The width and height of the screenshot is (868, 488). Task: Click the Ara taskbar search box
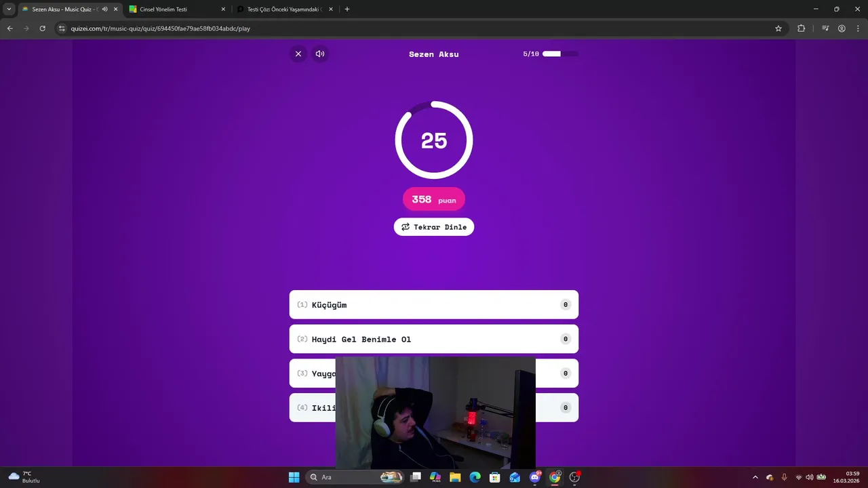[355, 477]
